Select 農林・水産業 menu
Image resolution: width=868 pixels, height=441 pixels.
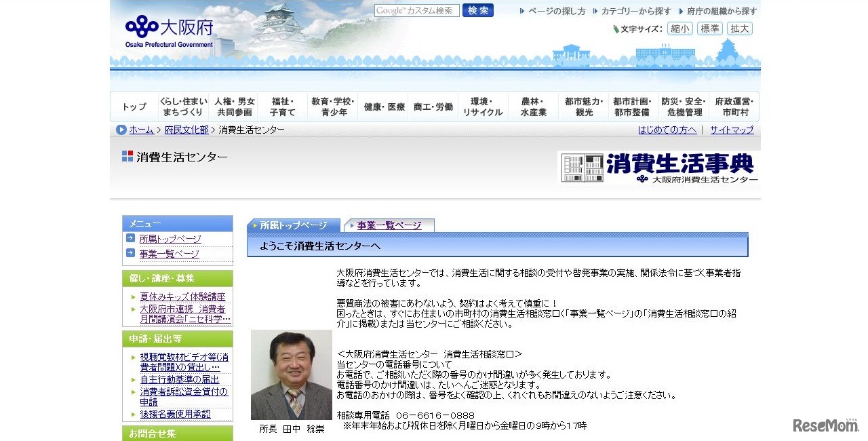[x=534, y=107]
